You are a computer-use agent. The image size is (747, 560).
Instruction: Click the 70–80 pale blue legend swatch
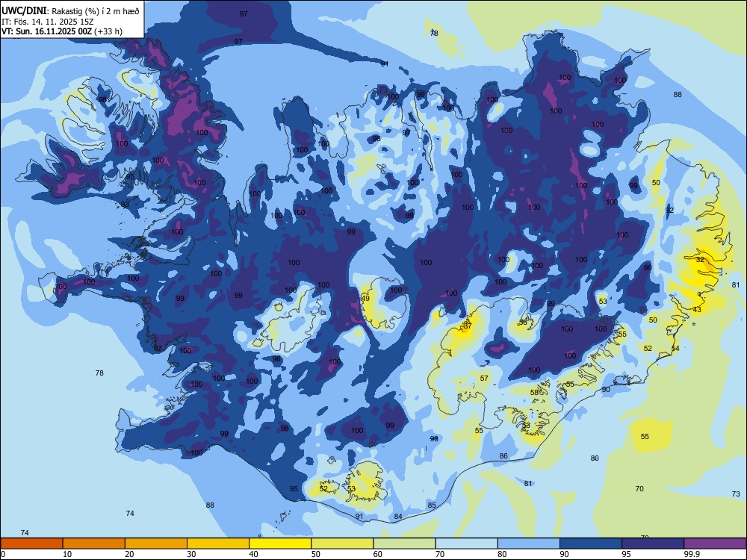(466, 544)
